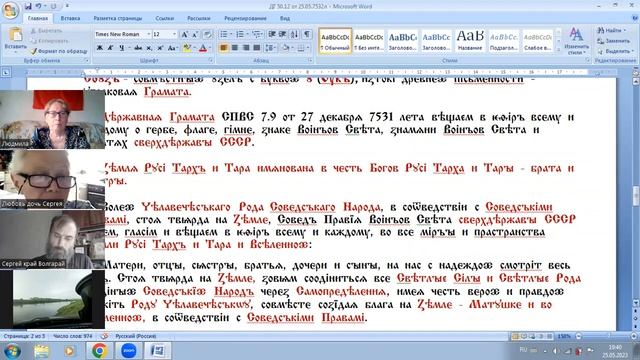Toggle Bold (Ж) formatting
The width and height of the screenshot is (640, 360).
[100, 48]
